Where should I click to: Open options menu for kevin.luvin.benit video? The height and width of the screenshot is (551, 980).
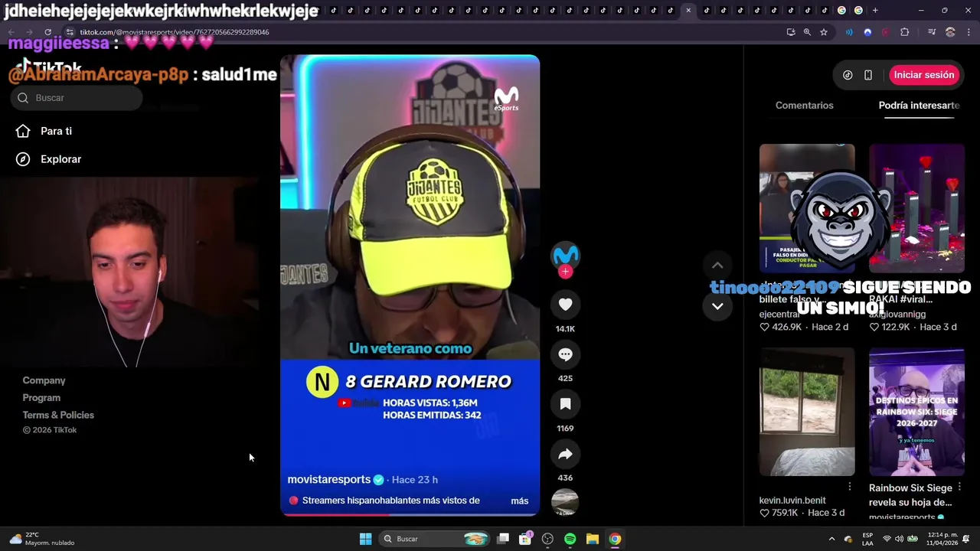tap(850, 487)
